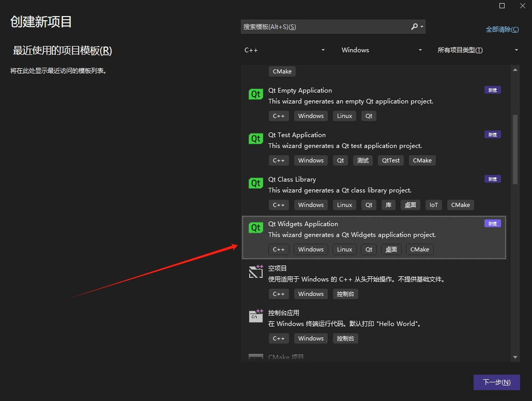Click the 新建 badge on Qt Empty Application

coord(493,90)
